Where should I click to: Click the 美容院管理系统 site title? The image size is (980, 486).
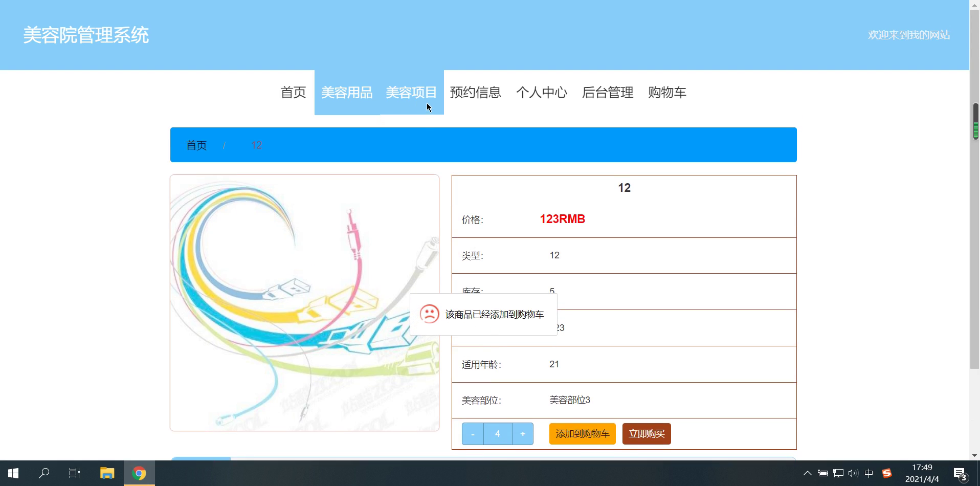coord(86,35)
